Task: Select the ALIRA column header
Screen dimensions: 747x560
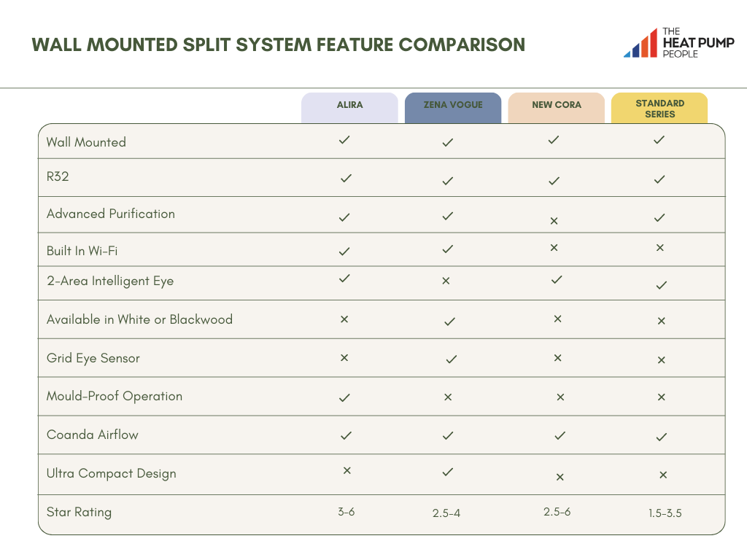Action: click(350, 105)
